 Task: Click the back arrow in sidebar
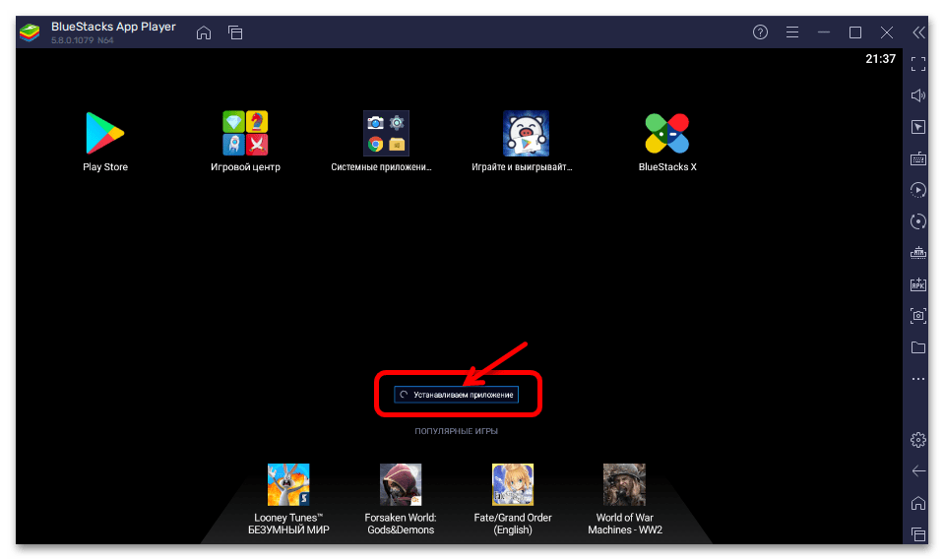tap(918, 470)
